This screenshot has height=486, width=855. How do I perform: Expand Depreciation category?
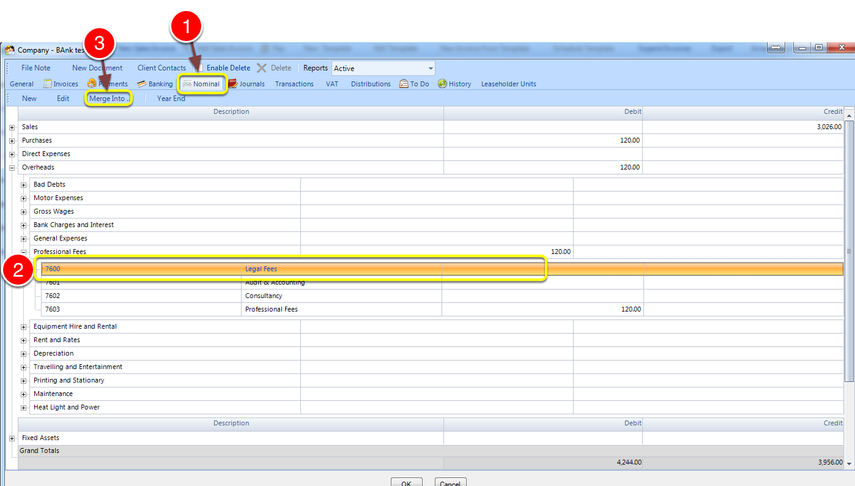click(23, 354)
